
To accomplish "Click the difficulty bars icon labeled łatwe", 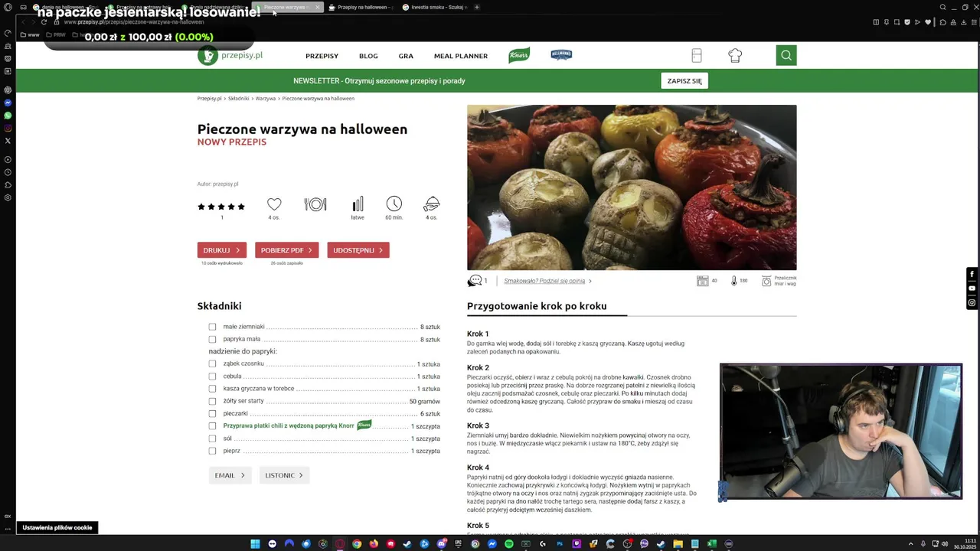I will (x=358, y=204).
